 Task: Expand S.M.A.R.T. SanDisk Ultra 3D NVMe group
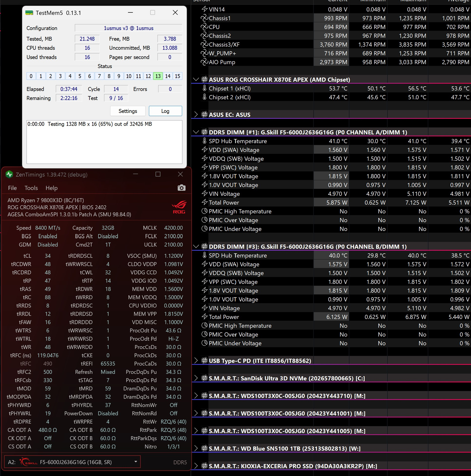click(x=196, y=378)
